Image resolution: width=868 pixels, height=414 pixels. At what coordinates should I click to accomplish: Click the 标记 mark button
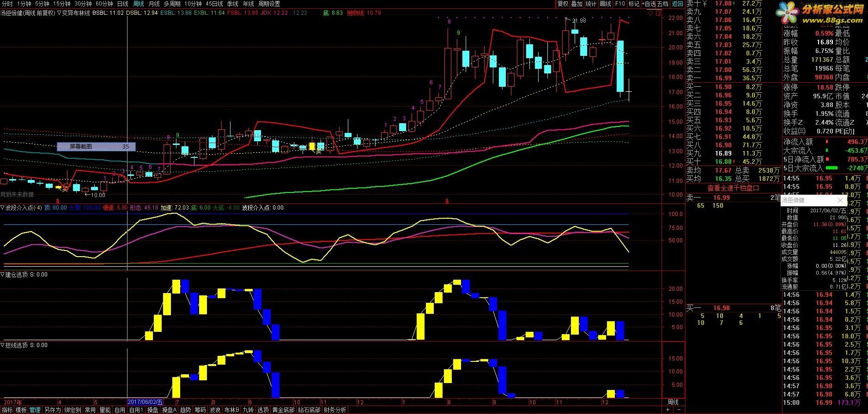[x=634, y=4]
